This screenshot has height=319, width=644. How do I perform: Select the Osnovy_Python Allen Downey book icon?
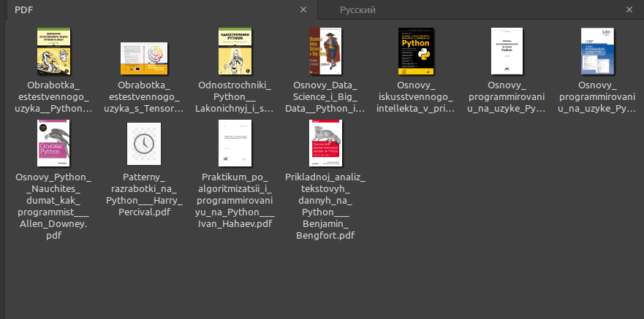click(53, 144)
